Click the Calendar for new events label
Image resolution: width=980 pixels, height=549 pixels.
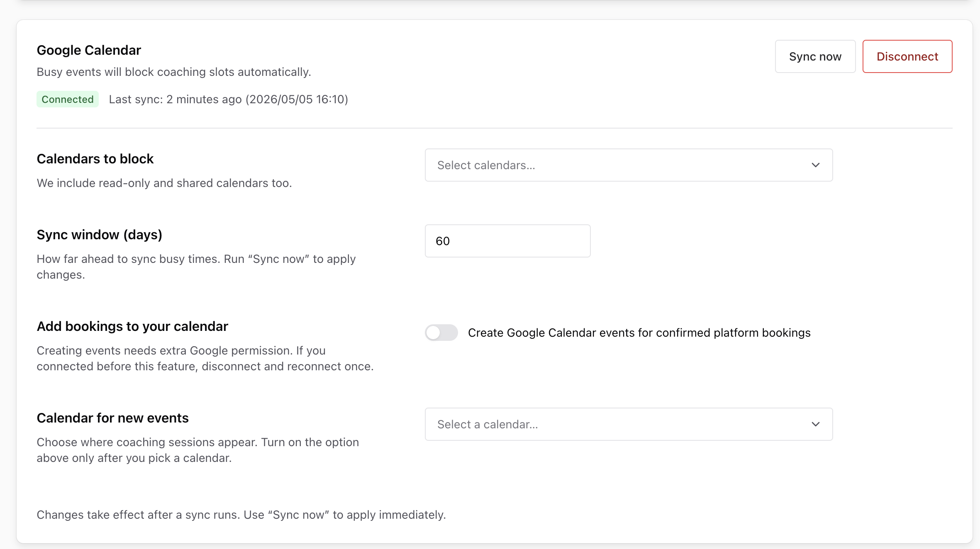pos(112,418)
